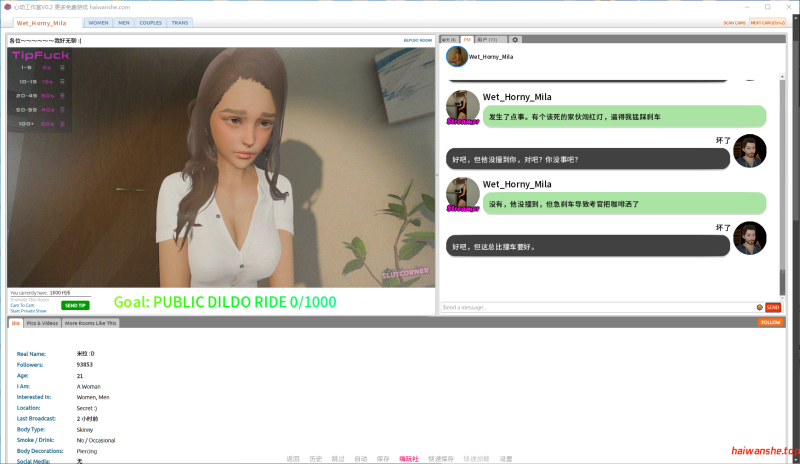Click Mila's avatar in the PM header
The width and height of the screenshot is (800, 464).
click(x=457, y=57)
